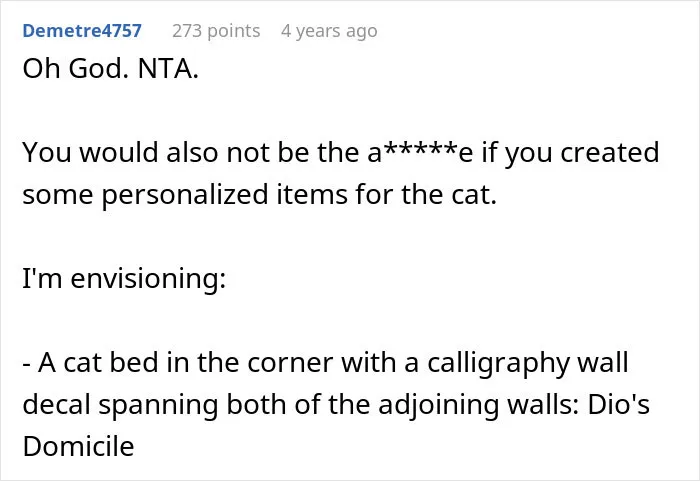Click the 'I'm envisioning:' line
The image size is (700, 481).
coord(124,278)
